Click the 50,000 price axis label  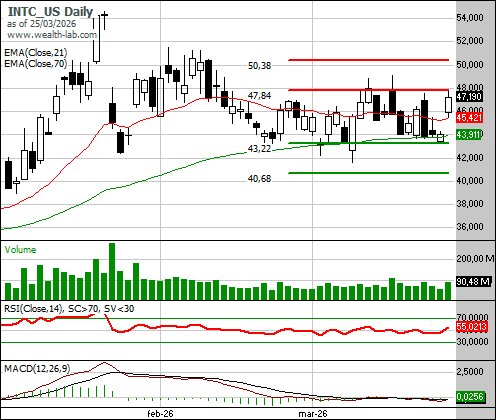(x=470, y=64)
